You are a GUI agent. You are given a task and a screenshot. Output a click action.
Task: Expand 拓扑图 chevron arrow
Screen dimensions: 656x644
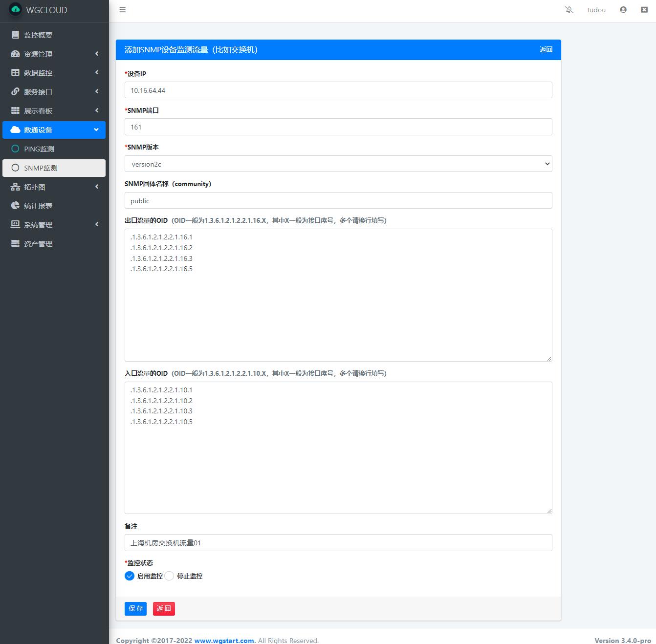[x=97, y=187]
